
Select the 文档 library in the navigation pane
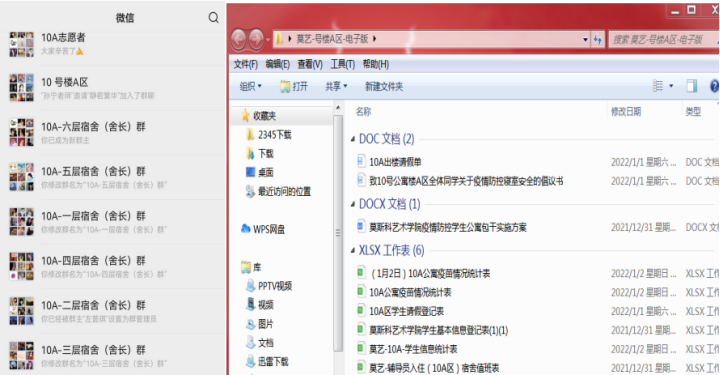259,343
